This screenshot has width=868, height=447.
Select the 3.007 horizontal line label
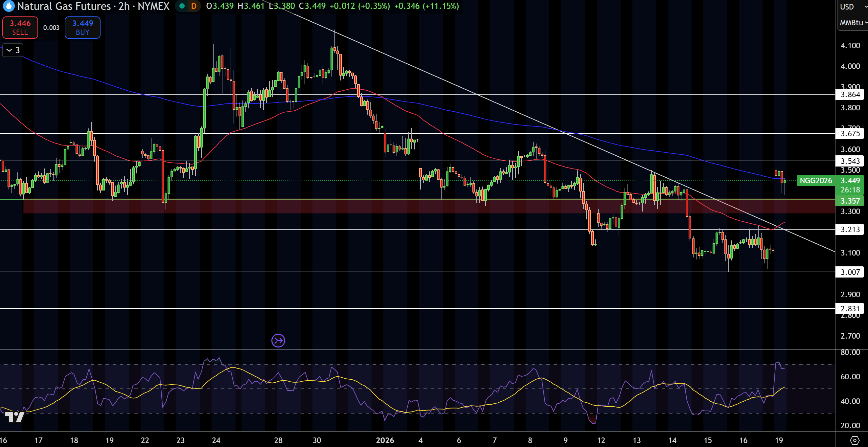[x=850, y=272]
